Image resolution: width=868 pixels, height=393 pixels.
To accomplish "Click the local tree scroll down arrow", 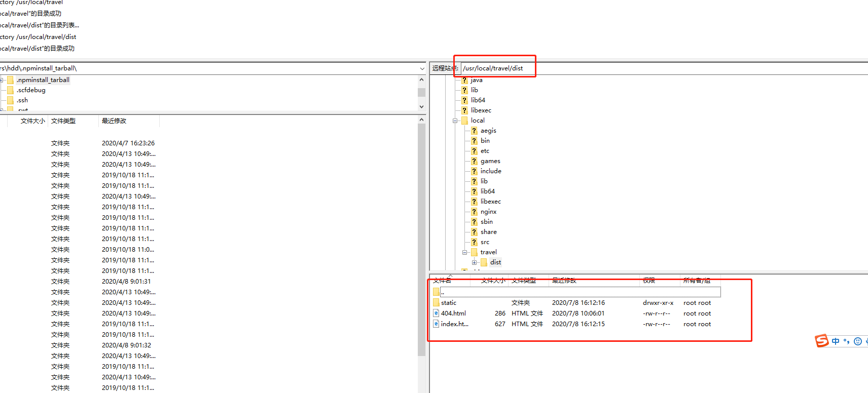I will [421, 107].
